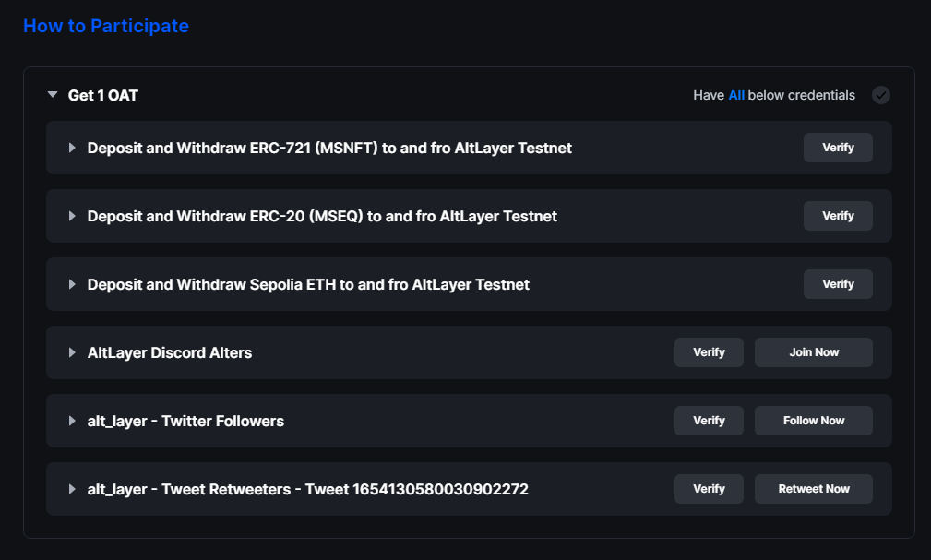Click the Retweet Now button
The height and width of the screenshot is (560, 931).
[814, 489]
